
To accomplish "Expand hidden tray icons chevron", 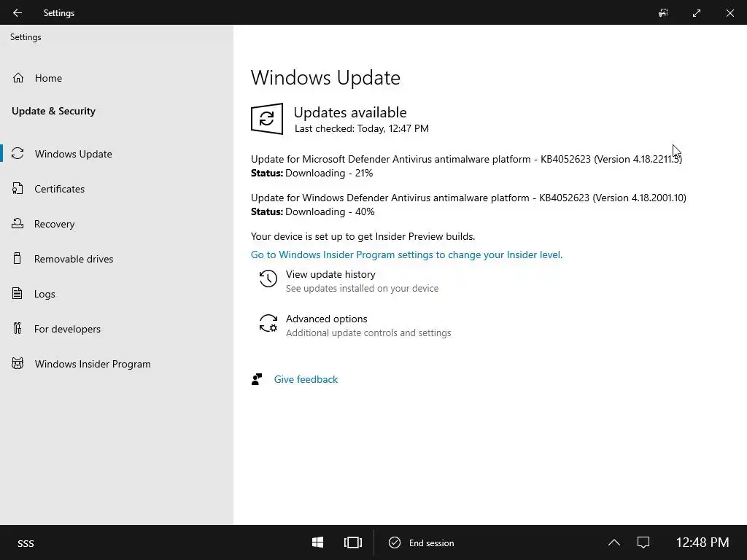I will pyautogui.click(x=614, y=542).
